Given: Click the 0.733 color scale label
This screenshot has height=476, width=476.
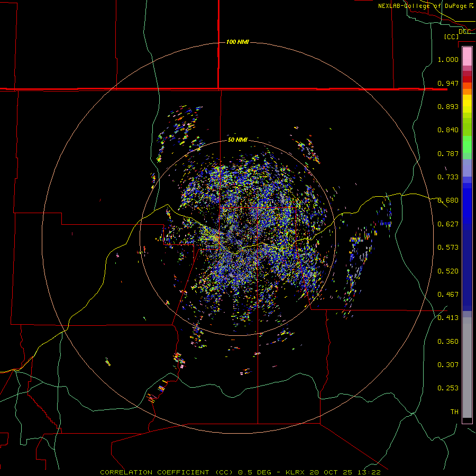Looking at the screenshot, I should [448, 177].
